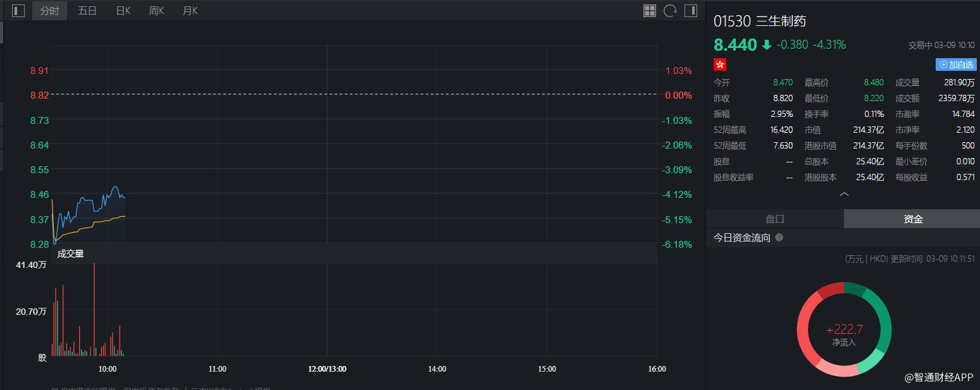Show the 月K chart tab
This screenshot has height=390, width=980.
190,11
